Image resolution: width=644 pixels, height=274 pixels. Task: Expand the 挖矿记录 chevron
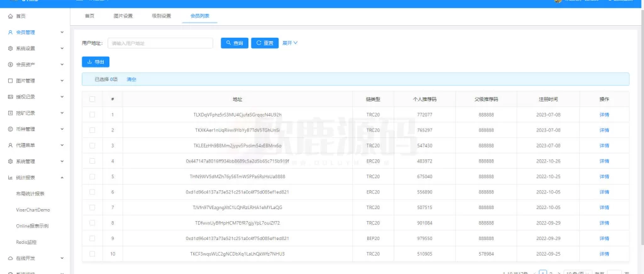62,113
